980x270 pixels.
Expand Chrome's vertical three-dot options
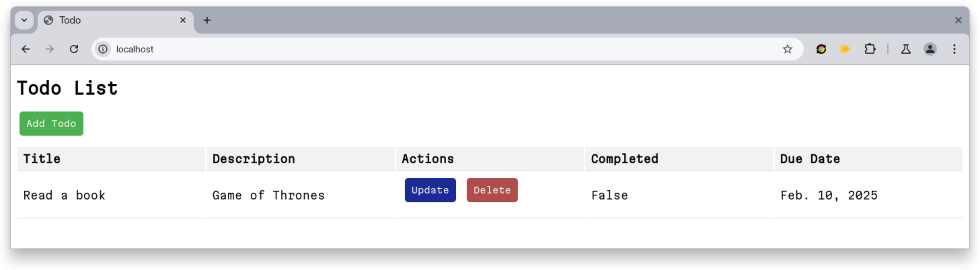(x=954, y=49)
